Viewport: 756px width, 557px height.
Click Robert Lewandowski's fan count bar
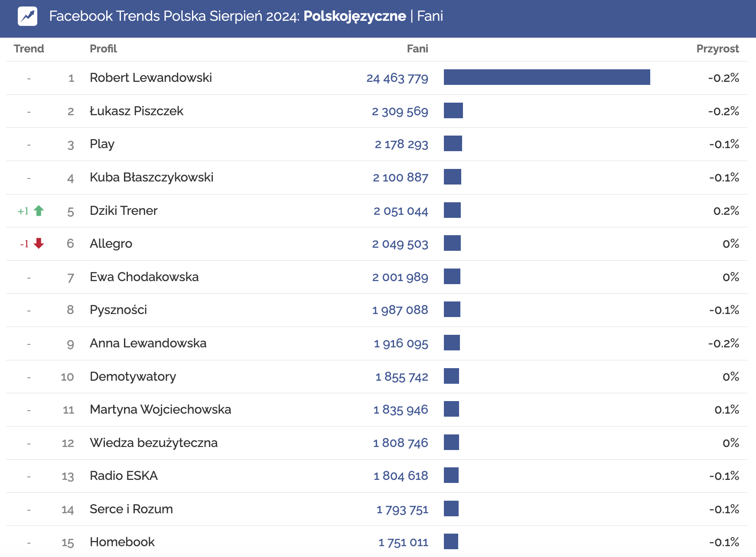coord(547,78)
